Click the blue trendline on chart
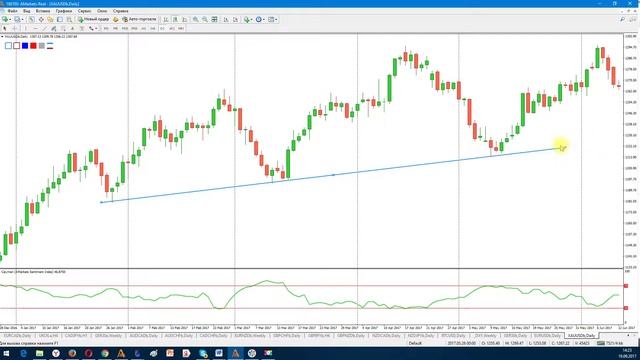 point(333,175)
